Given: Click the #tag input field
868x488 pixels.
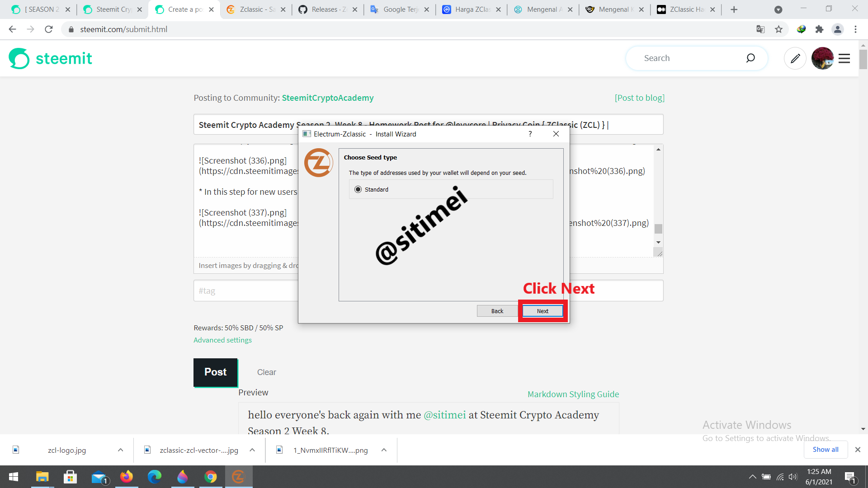Looking at the screenshot, I should pyautogui.click(x=428, y=291).
